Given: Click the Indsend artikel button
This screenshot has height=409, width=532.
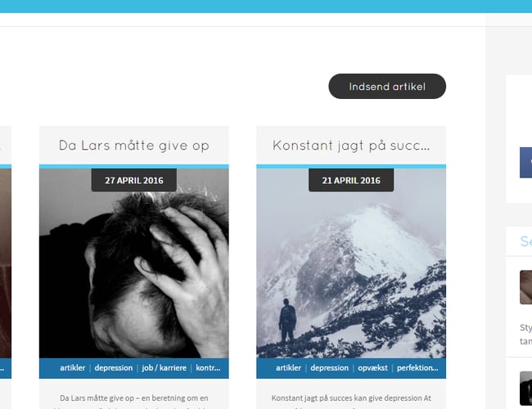Looking at the screenshot, I should (x=387, y=87).
